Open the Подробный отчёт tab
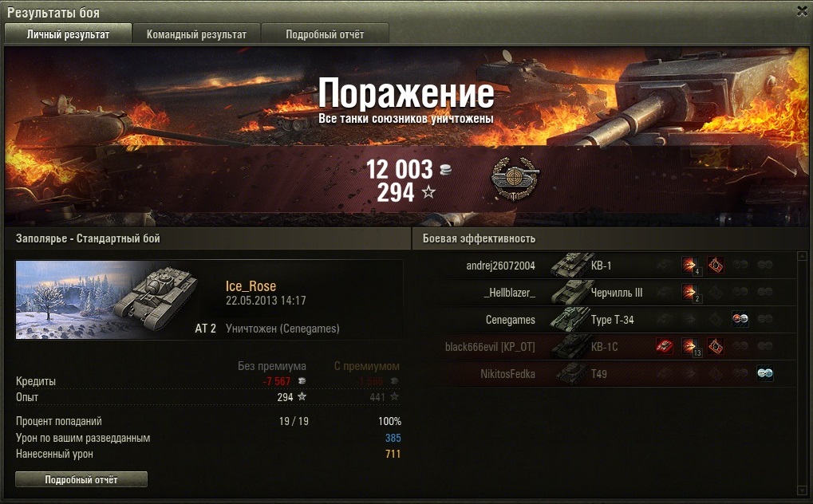 (325, 34)
